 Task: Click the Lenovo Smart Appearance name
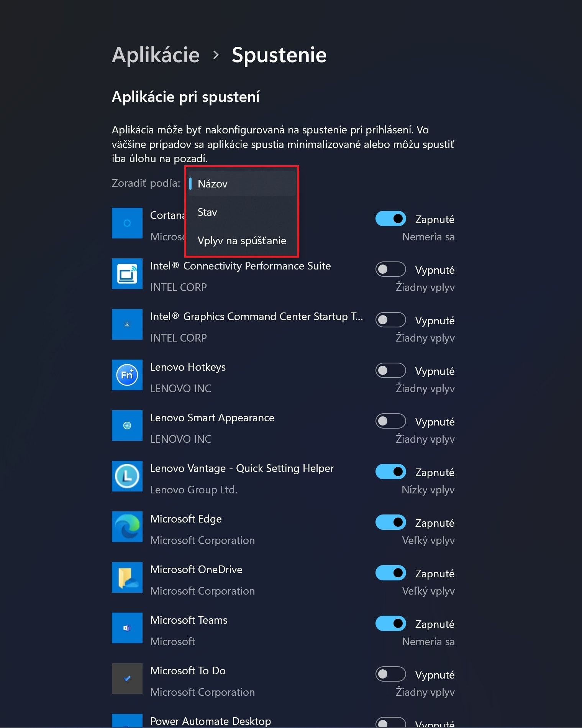point(212,418)
